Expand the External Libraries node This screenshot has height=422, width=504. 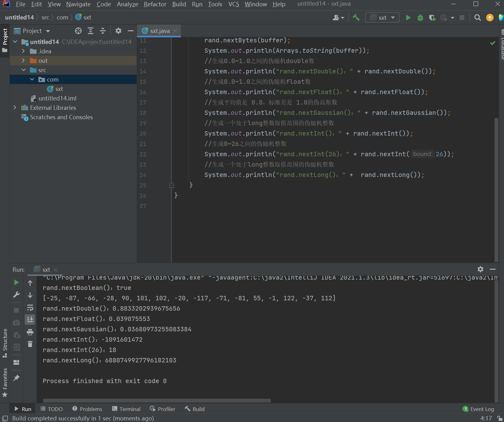(x=15, y=108)
